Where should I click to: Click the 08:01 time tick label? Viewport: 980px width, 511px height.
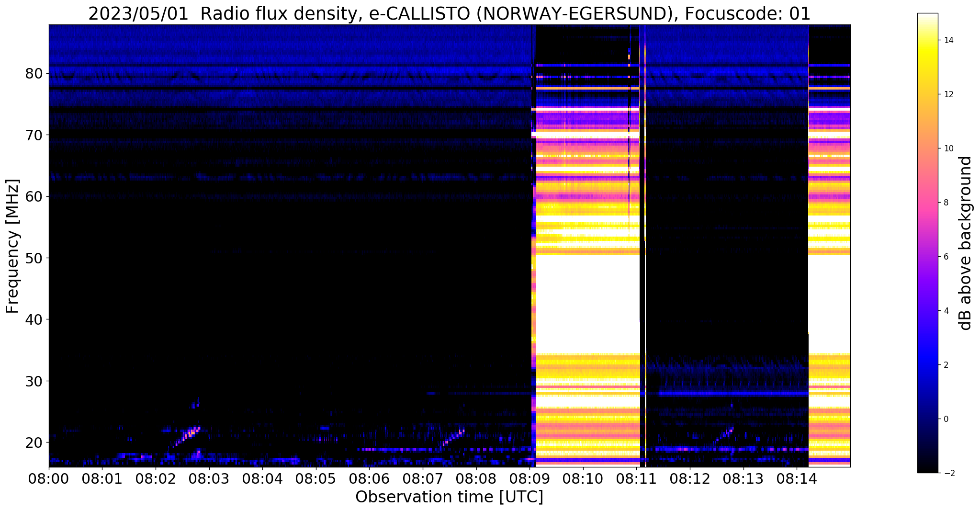click(x=102, y=479)
